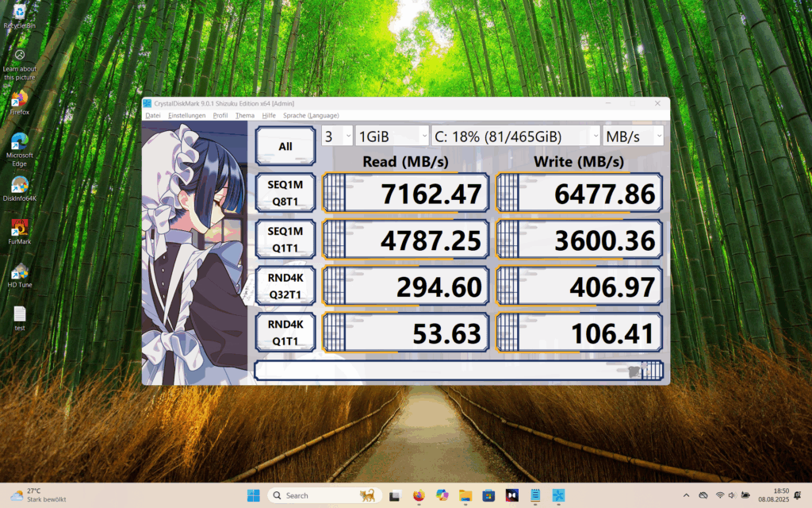The image size is (812, 508).
Task: Expand the test count dropdown showing 3
Action: click(337, 136)
